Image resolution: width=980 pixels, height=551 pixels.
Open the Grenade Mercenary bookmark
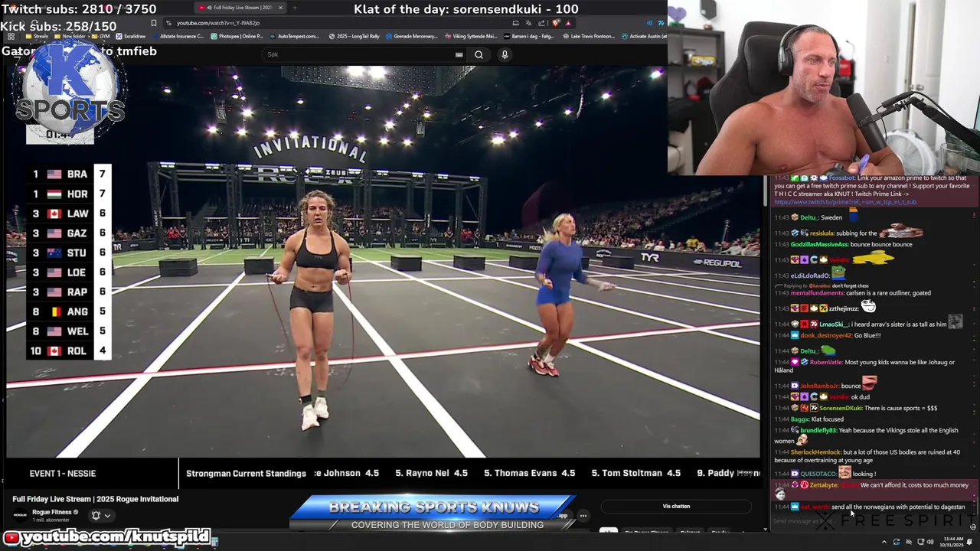[413, 36]
